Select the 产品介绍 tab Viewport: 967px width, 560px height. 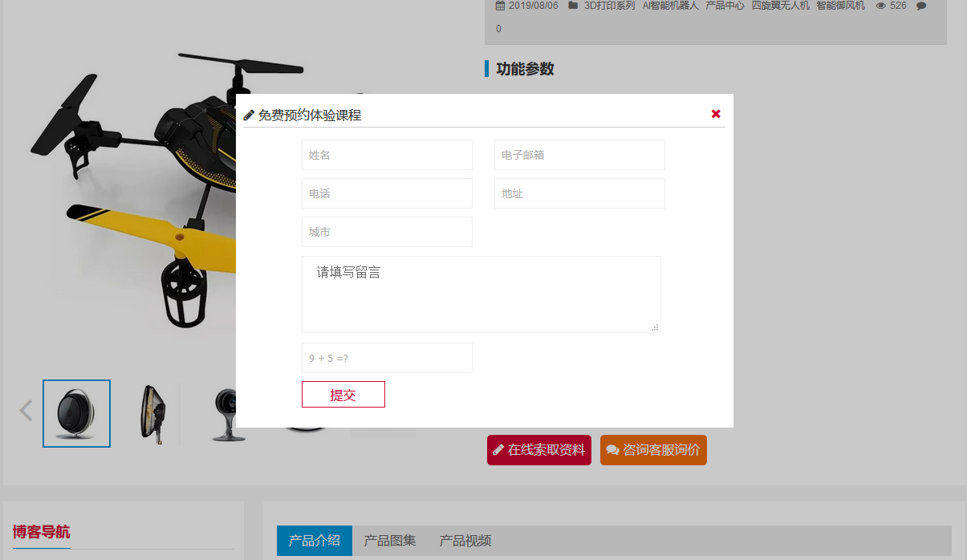pyautogui.click(x=314, y=540)
